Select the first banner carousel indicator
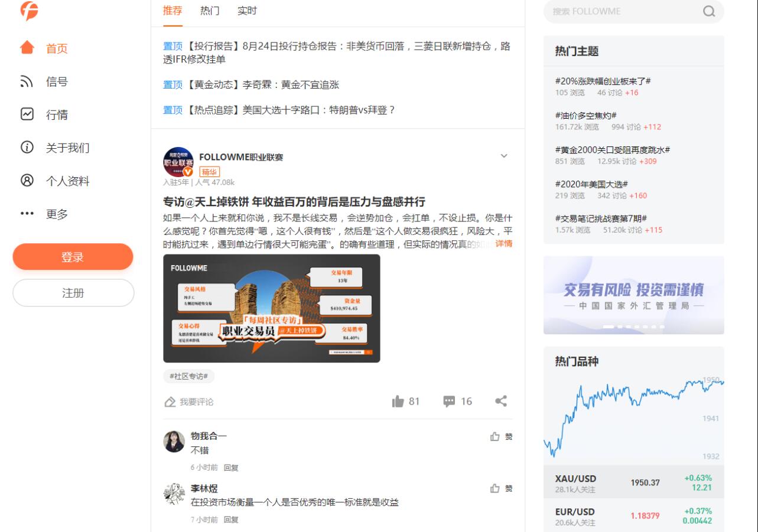The width and height of the screenshot is (758, 532). pos(607,327)
